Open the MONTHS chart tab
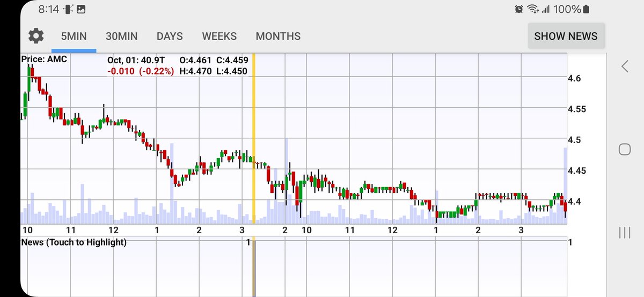The image size is (644, 297). point(278,36)
